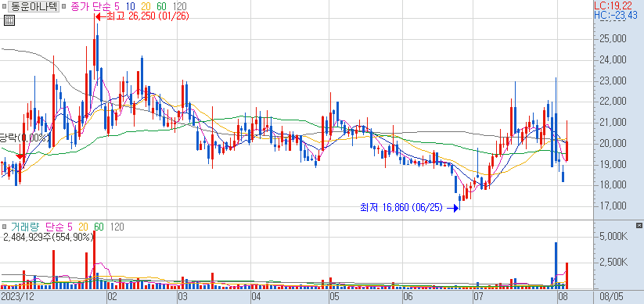The width and height of the screenshot is (644, 304).
Task: Select the price moving average 60 legend
Action: pyautogui.click(x=162, y=6)
